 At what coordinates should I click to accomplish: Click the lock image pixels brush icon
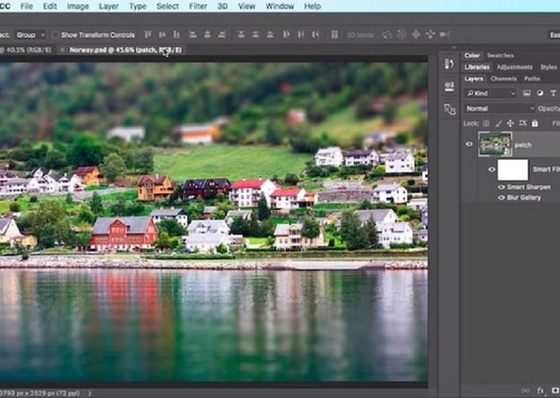(x=499, y=124)
